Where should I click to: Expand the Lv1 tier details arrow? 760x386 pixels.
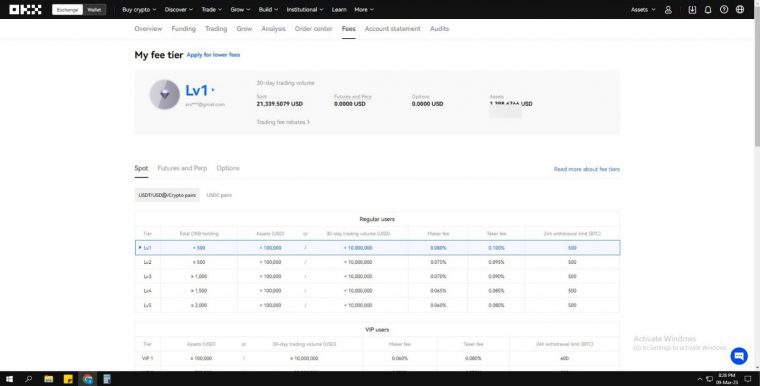[213, 90]
